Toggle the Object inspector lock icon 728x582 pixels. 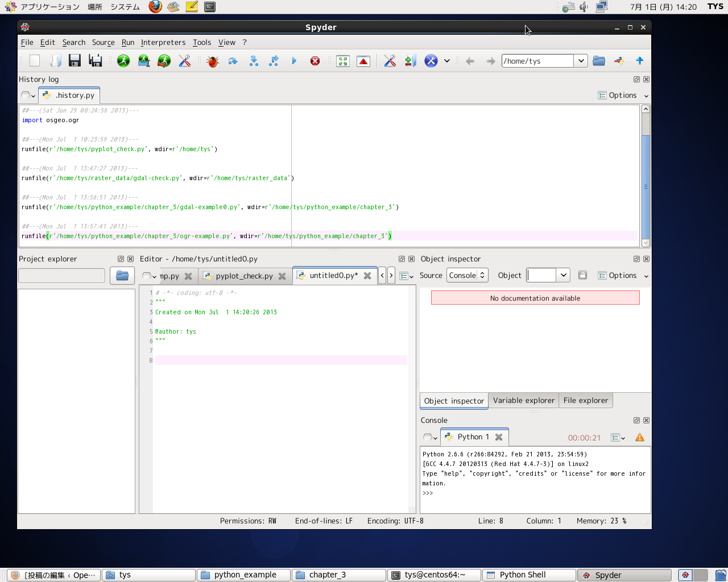click(582, 275)
